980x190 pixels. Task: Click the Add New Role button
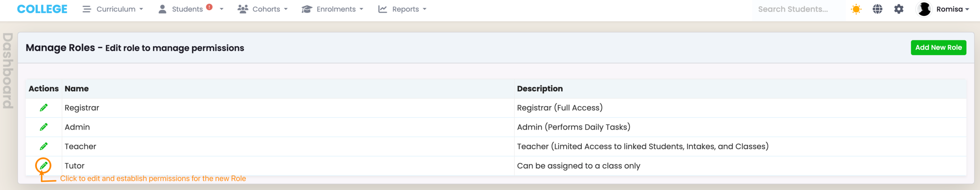coord(938,47)
